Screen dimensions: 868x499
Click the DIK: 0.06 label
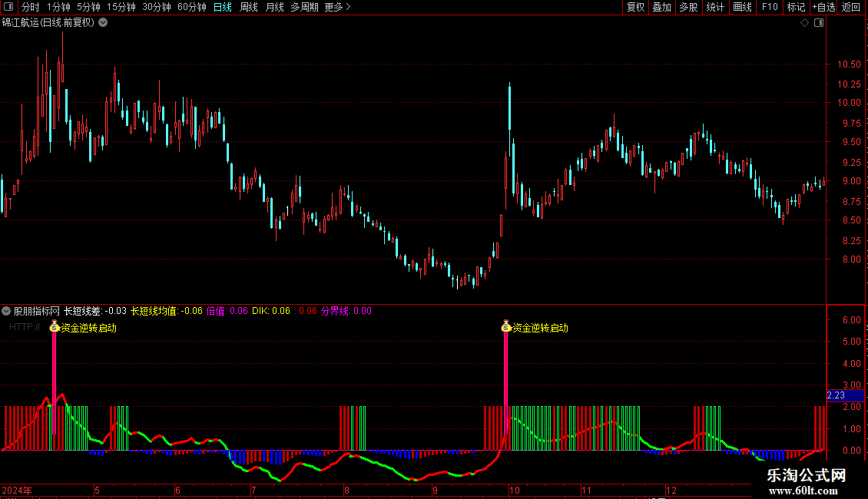click(x=270, y=311)
